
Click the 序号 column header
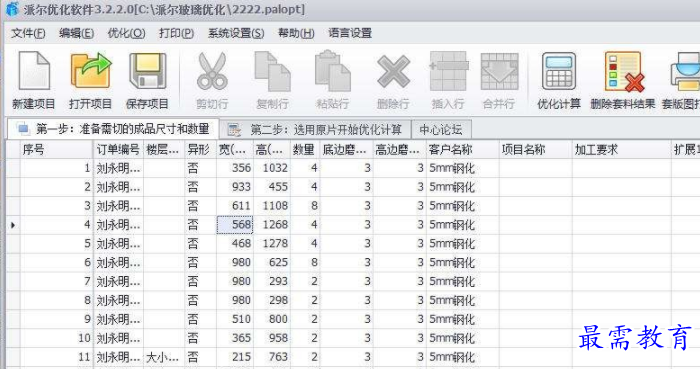tap(57, 150)
